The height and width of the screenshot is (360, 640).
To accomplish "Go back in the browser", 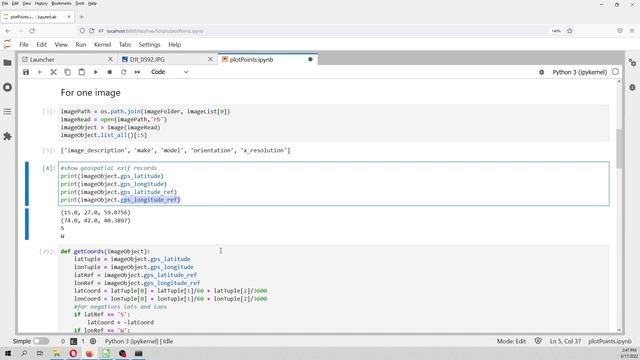I will [x=8, y=31].
